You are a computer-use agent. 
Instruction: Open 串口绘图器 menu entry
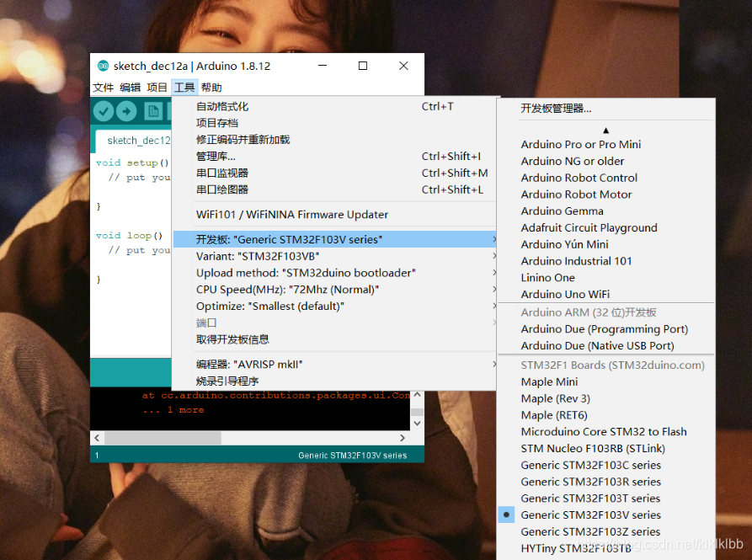point(334,189)
